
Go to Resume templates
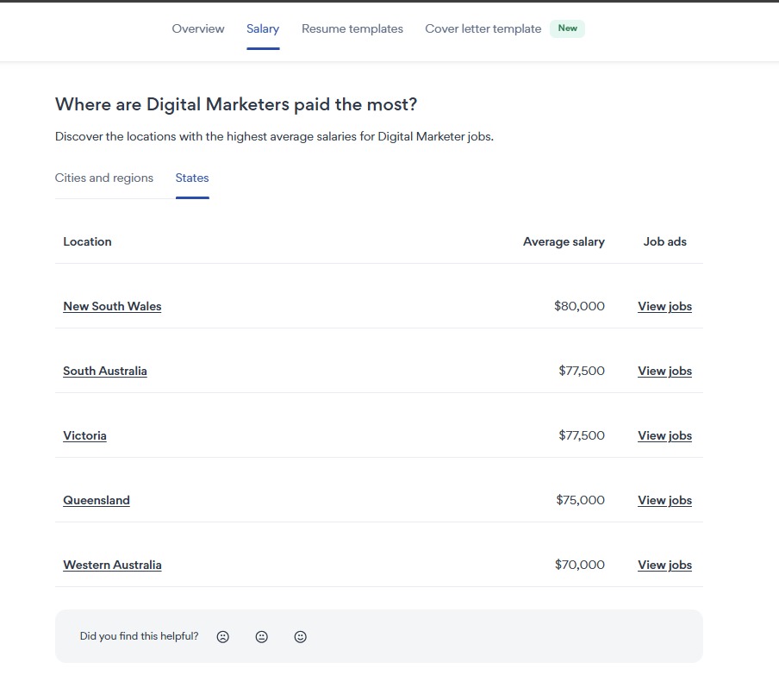pyautogui.click(x=352, y=28)
